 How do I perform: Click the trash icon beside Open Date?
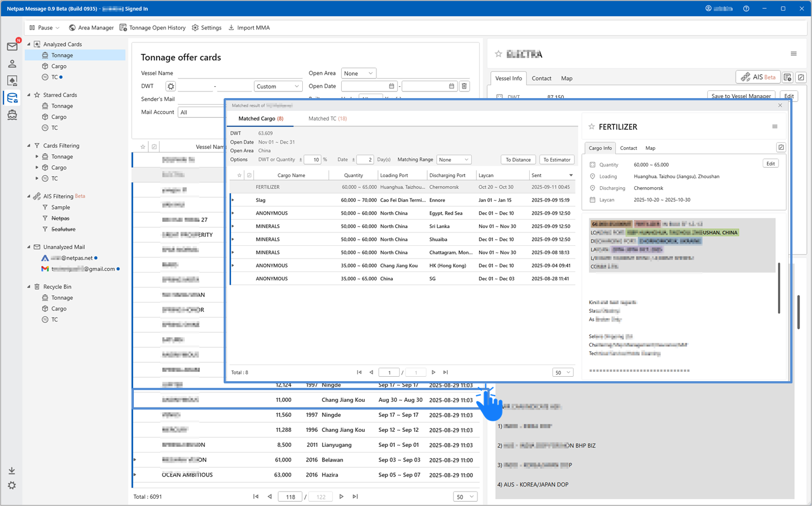[x=464, y=86]
